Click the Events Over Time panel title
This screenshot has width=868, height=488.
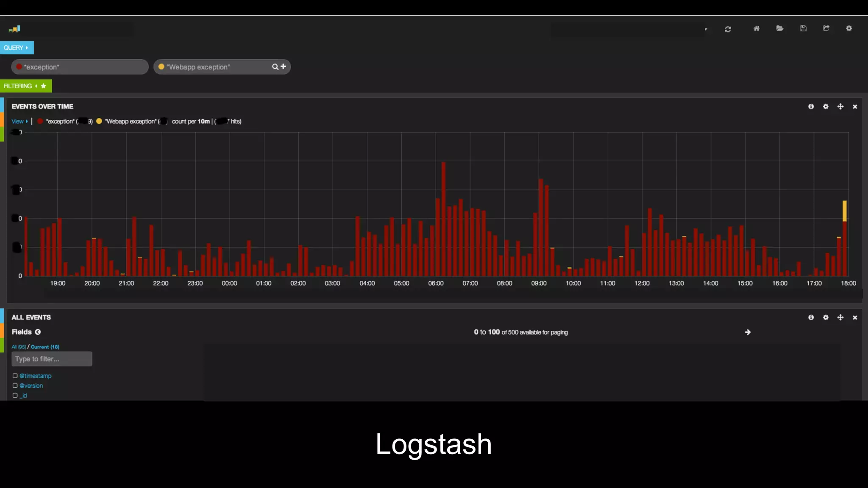(x=42, y=106)
